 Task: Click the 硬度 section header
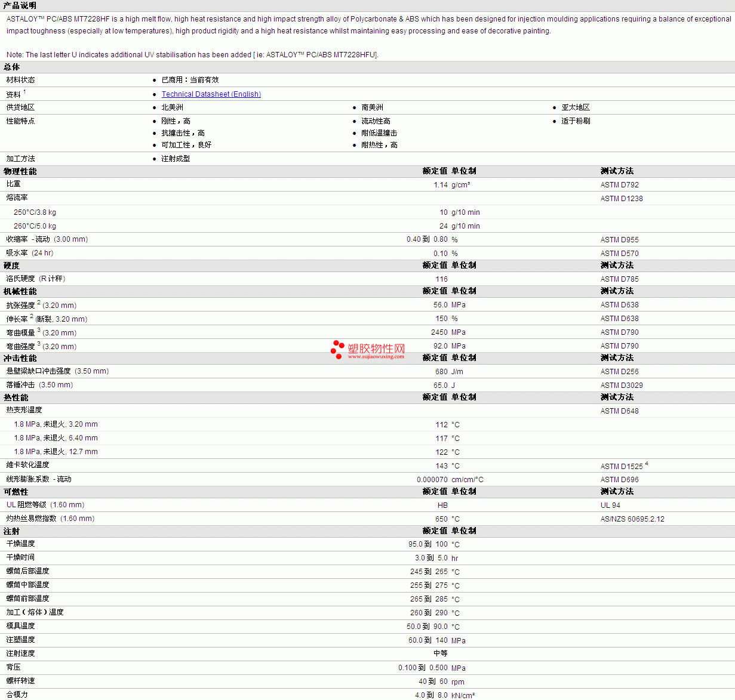[x=11, y=266]
